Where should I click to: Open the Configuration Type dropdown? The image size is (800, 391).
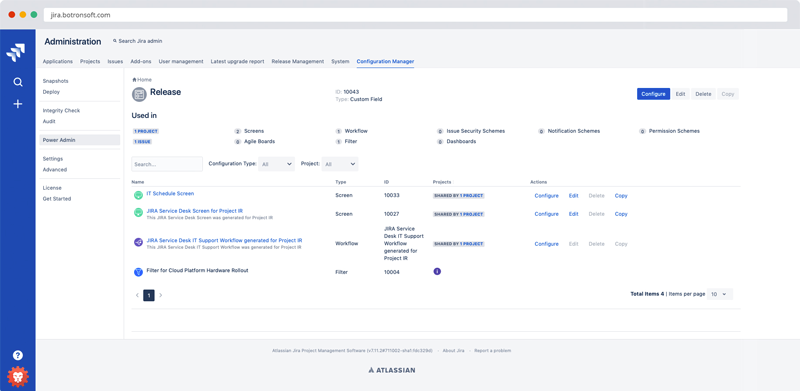coord(277,164)
